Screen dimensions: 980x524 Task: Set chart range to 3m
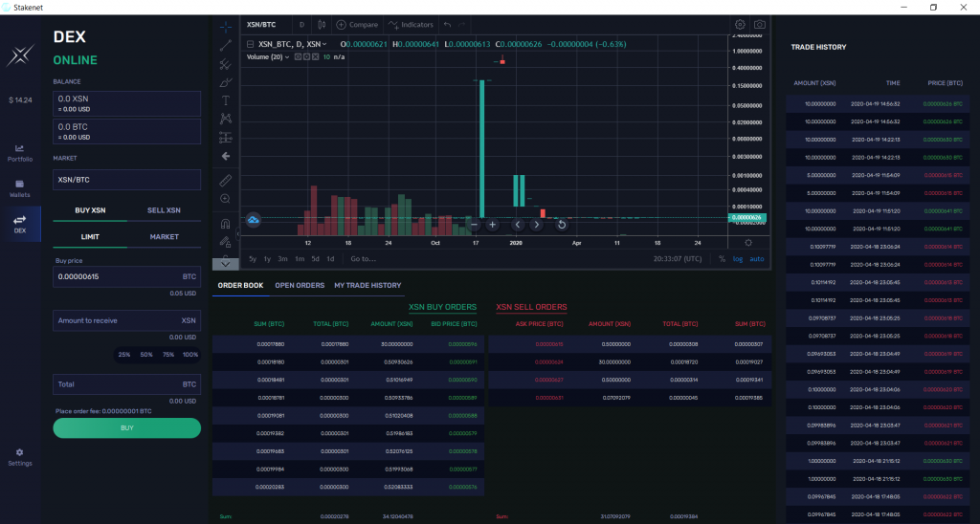[282, 259]
